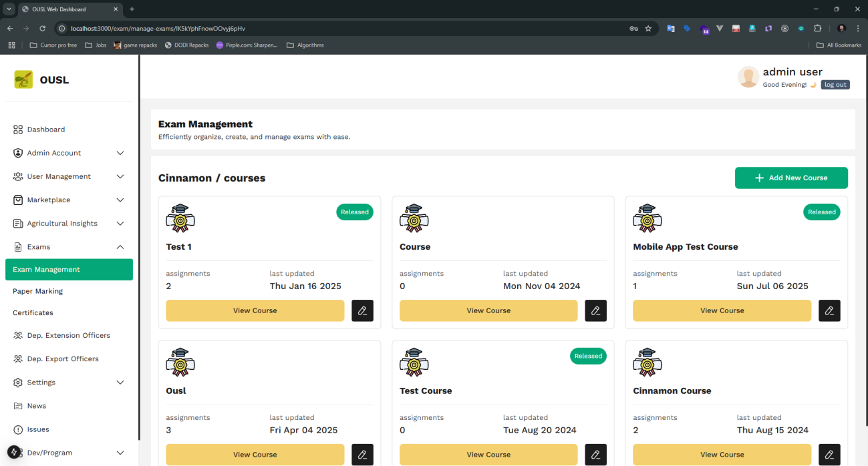Click the edit pencil icon for Test 1 course
Image resolution: width=868 pixels, height=466 pixels.
coord(362,310)
